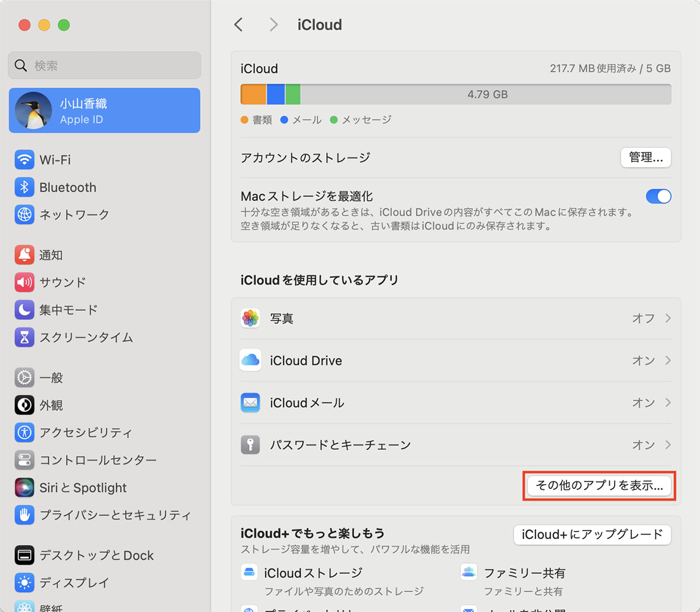Open iCloud Drive オン status setting
The width and height of the screenshot is (700, 612).
pos(643,360)
